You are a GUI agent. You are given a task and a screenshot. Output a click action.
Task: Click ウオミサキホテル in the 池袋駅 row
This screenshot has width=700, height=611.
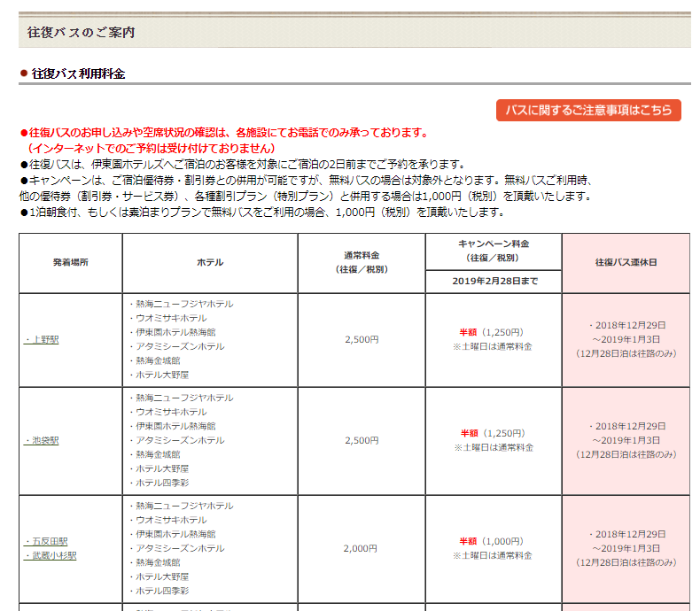click(x=168, y=412)
